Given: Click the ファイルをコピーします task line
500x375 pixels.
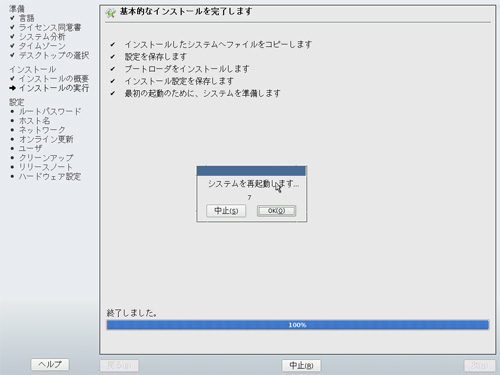Looking at the screenshot, I should click(218, 44).
